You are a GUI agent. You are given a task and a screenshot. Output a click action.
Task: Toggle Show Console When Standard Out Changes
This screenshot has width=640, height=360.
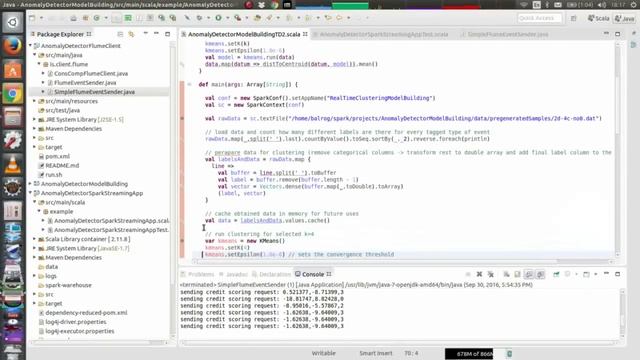click(x=529, y=274)
